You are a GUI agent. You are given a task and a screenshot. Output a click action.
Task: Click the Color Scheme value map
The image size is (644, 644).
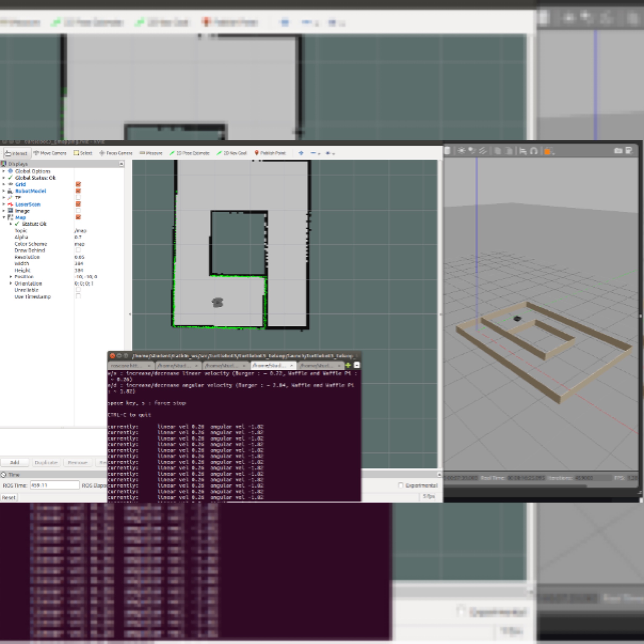click(79, 244)
